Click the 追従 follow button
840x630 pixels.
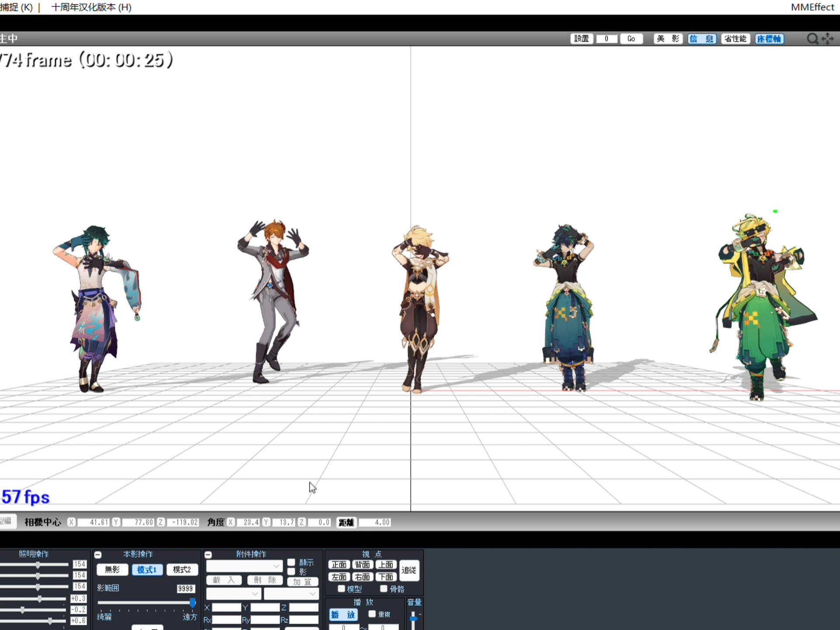pyautogui.click(x=409, y=570)
